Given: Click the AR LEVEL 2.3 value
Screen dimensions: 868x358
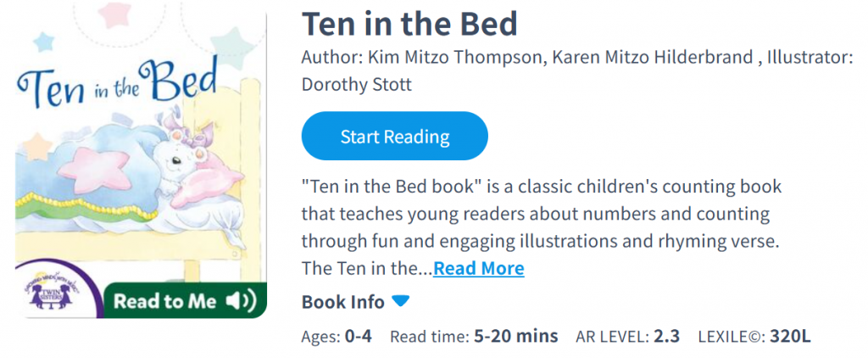Looking at the screenshot, I should pyautogui.click(x=666, y=337).
